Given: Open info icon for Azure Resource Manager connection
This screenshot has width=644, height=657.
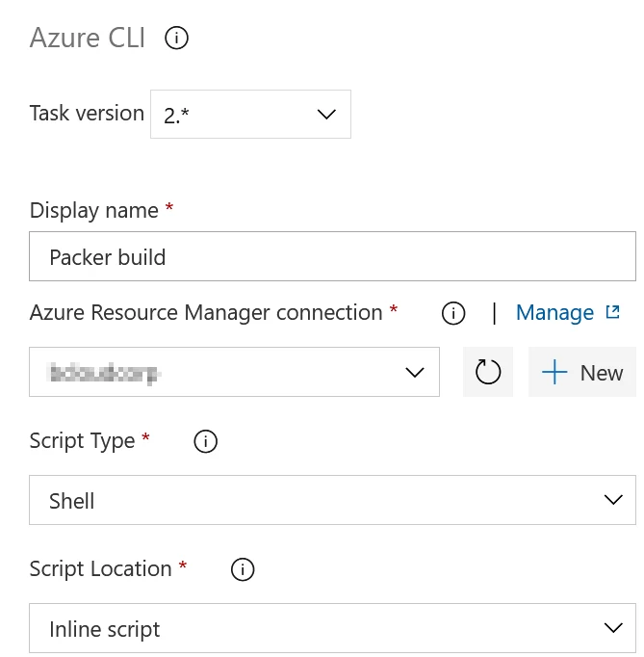Looking at the screenshot, I should pyautogui.click(x=453, y=313).
